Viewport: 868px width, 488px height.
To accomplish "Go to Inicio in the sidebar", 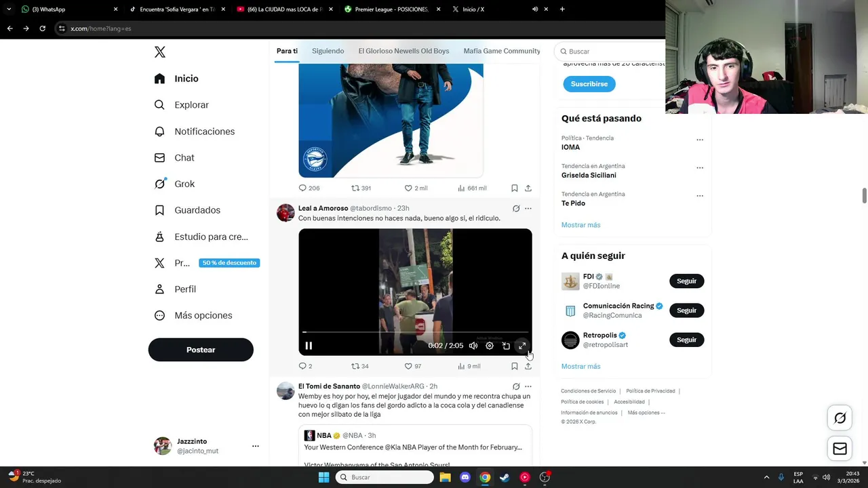I will (176, 79).
